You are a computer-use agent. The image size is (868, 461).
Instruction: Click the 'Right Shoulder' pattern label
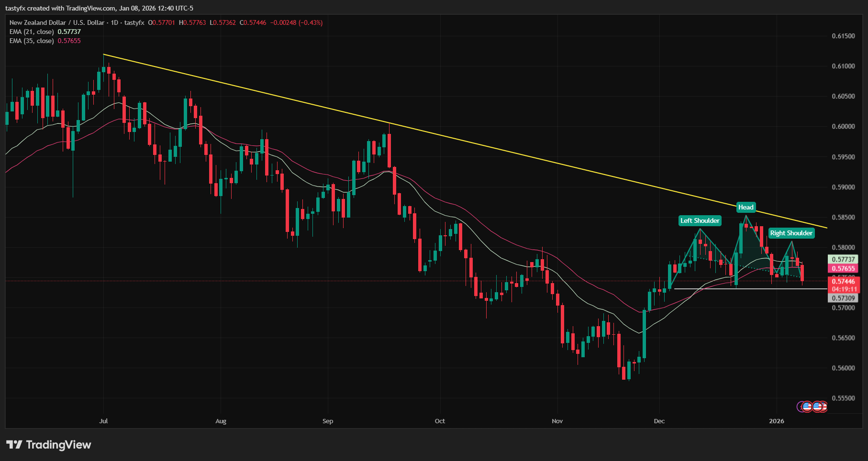click(x=791, y=233)
